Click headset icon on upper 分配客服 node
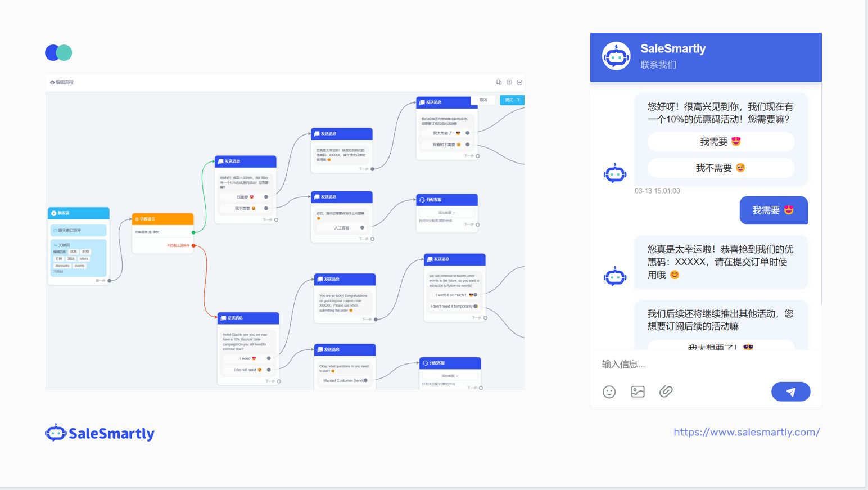Image resolution: width=868 pixels, height=490 pixels. pos(422,200)
